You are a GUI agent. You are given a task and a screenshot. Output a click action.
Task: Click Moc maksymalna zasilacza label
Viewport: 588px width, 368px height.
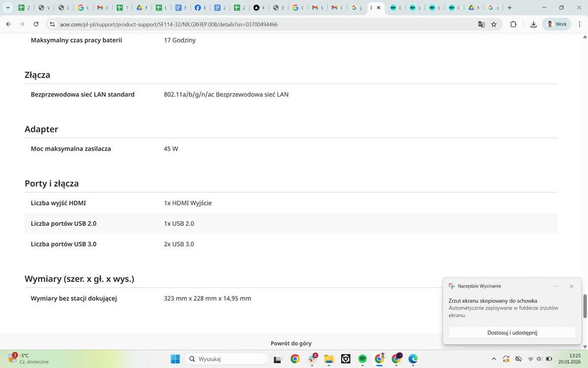tap(71, 149)
